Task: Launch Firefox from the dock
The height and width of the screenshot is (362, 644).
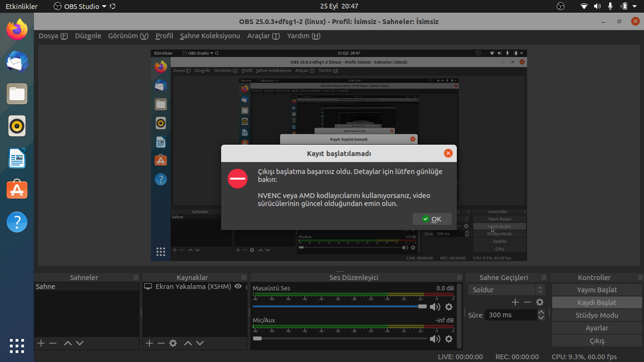Action: tap(17, 30)
